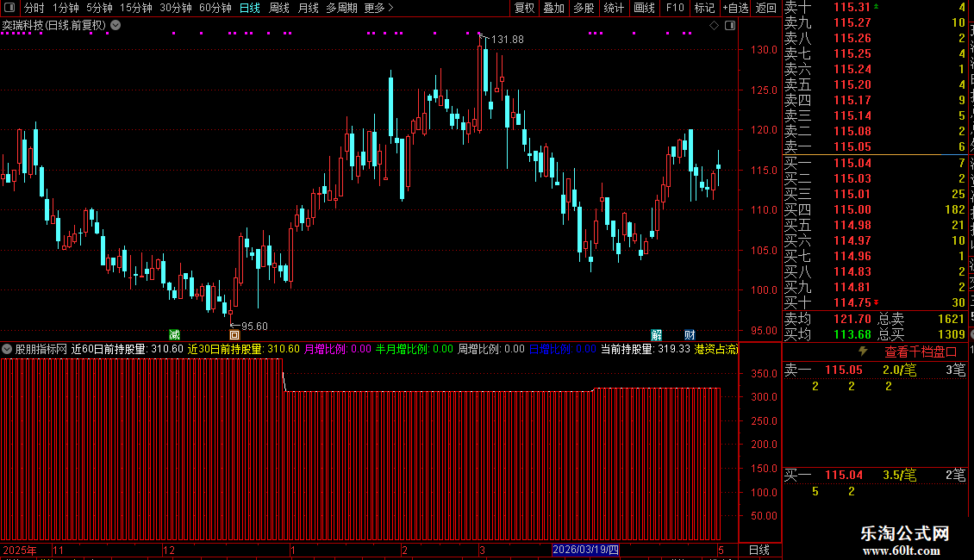Click the 2025年 label on the time axis

click(19, 550)
